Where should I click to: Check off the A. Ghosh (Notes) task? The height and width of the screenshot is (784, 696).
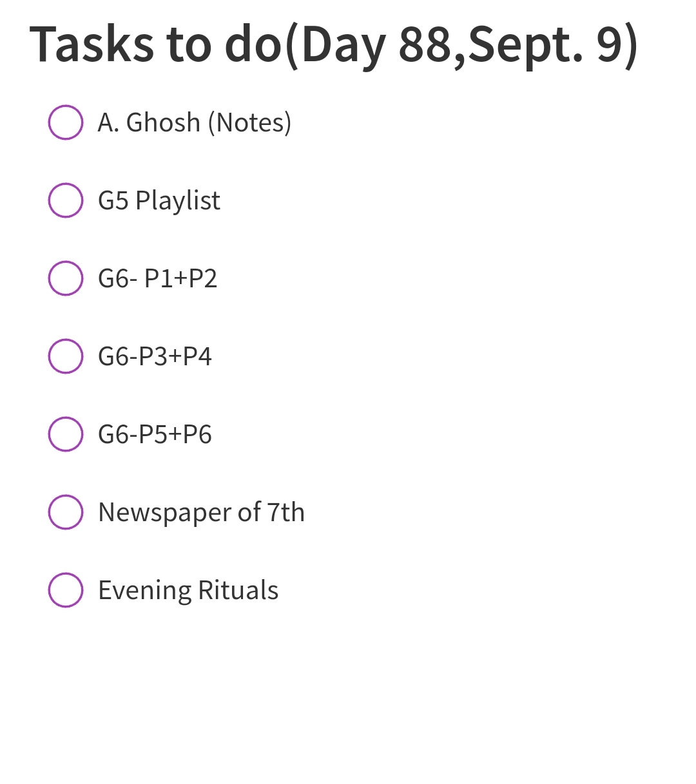66,122
